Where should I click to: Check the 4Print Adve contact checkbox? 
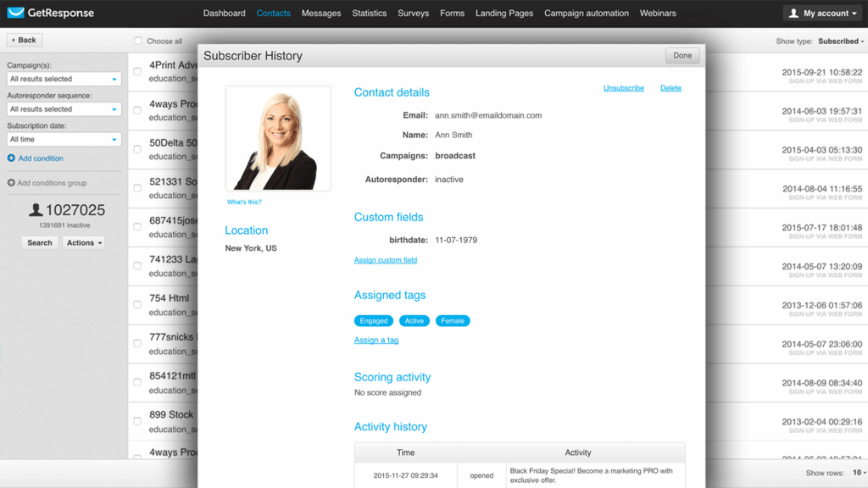pos(137,71)
